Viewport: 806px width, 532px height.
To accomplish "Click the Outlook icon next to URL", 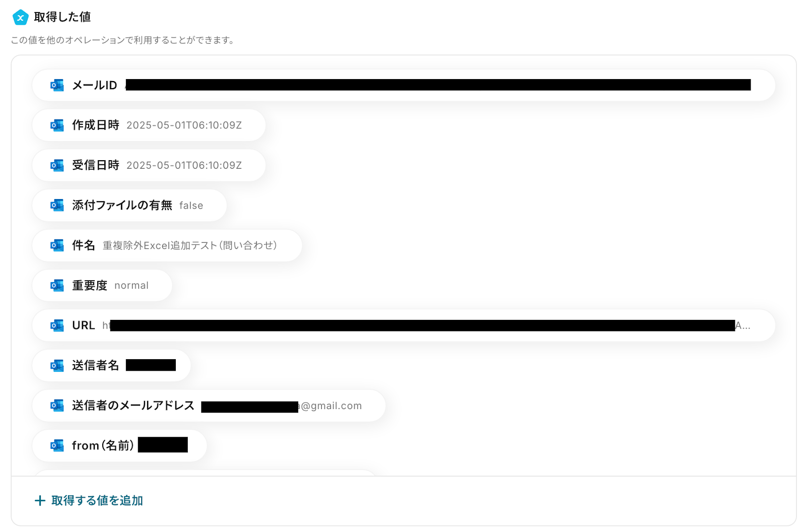I will (57, 325).
